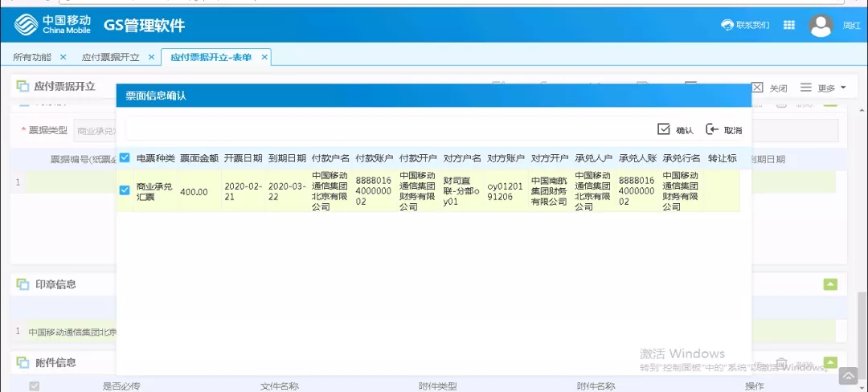Click the 商业承兑汇票 cell
The height and width of the screenshot is (392, 868).
pyautogui.click(x=155, y=191)
